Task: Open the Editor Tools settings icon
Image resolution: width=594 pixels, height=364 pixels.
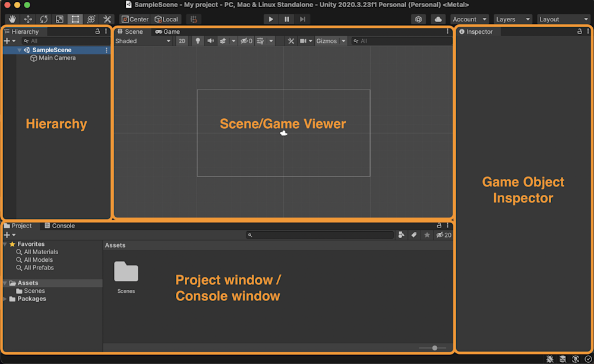Action: 107,19
